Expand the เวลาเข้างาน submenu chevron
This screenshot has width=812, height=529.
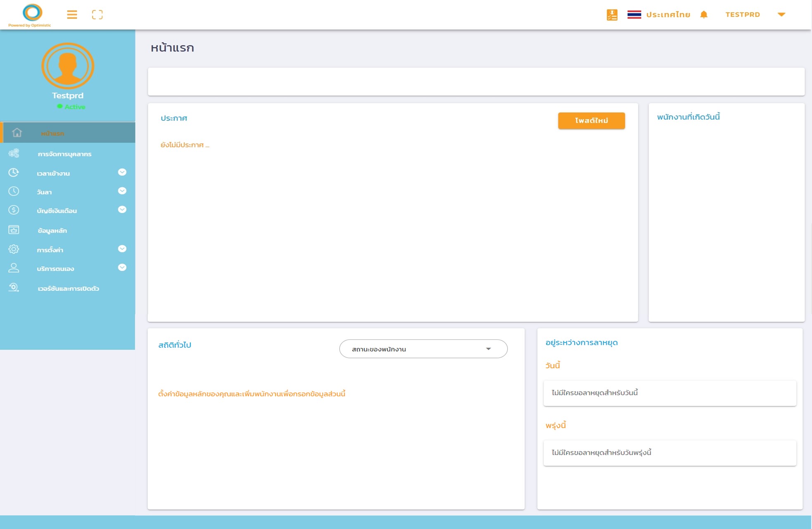(x=122, y=172)
